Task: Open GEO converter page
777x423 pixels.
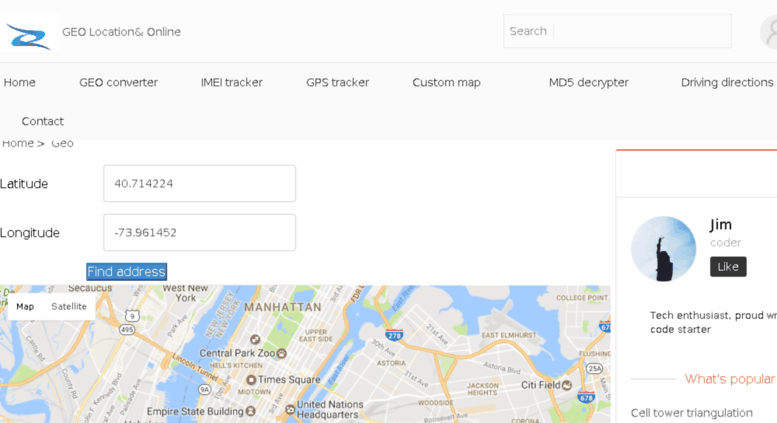Action: [x=118, y=82]
